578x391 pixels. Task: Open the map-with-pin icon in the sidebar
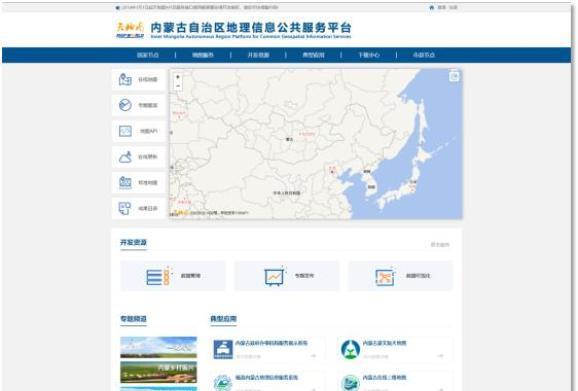pos(125,79)
